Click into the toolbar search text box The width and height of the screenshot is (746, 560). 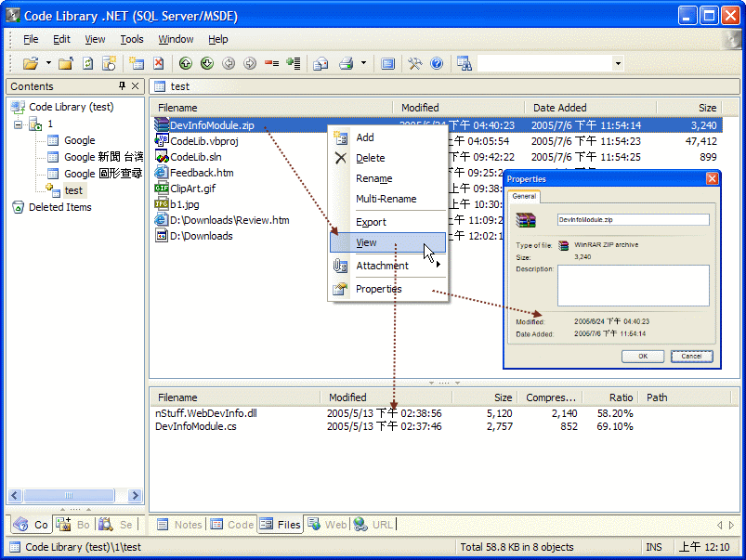coord(544,63)
